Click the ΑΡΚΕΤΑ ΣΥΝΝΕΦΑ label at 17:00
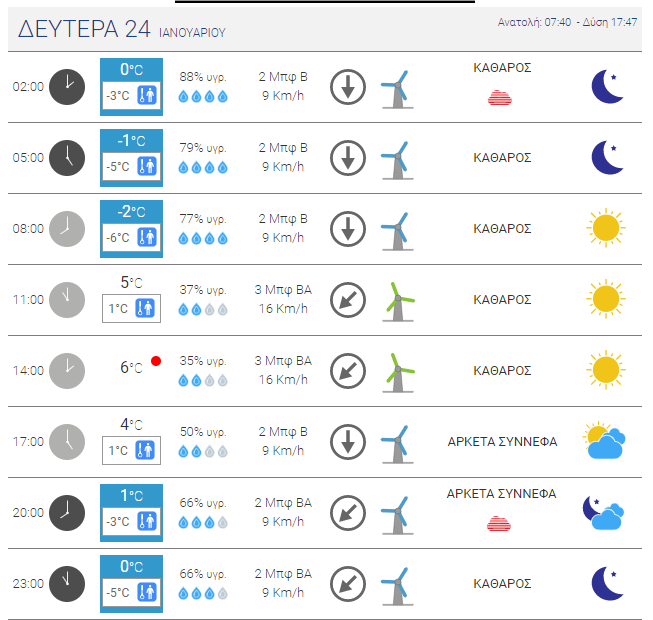The width and height of the screenshot is (653, 620). tap(501, 441)
